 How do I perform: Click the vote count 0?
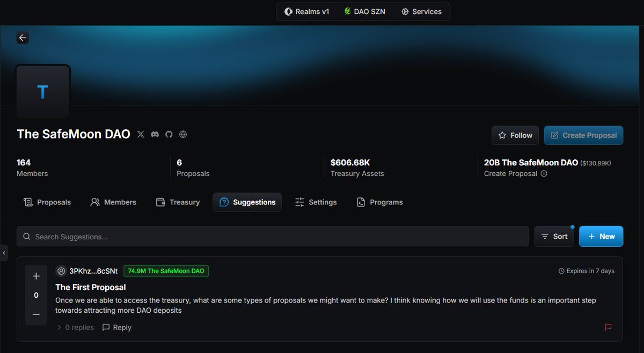36,295
